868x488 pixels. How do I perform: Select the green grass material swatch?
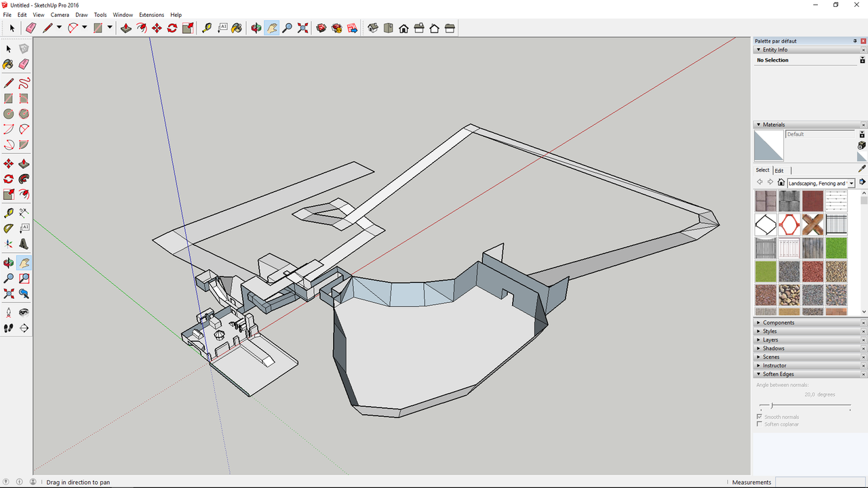click(x=836, y=248)
